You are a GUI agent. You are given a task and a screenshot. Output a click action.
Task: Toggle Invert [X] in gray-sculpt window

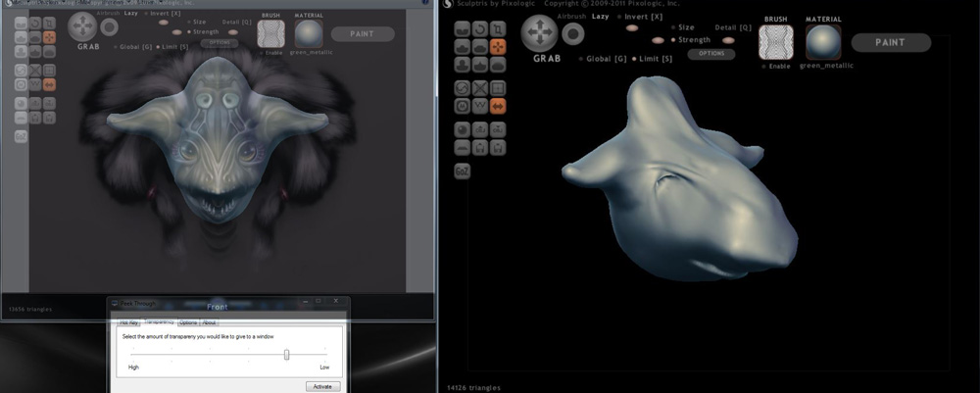tap(641, 17)
